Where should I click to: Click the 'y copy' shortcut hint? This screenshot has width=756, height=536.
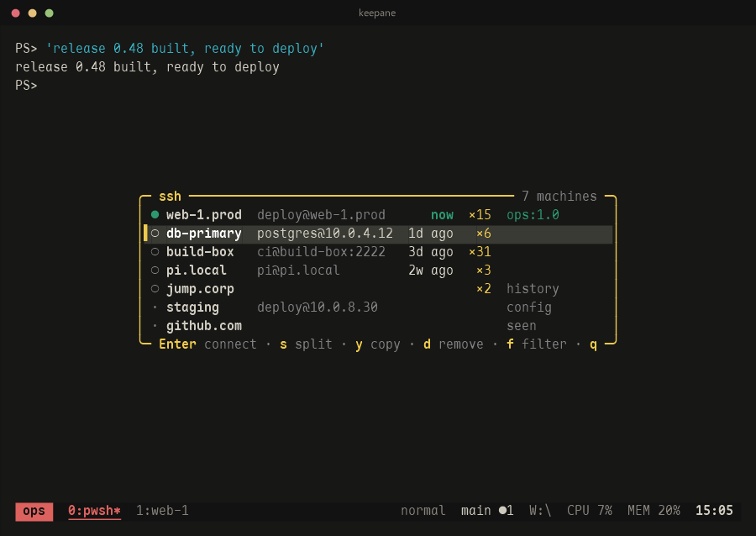tap(378, 344)
